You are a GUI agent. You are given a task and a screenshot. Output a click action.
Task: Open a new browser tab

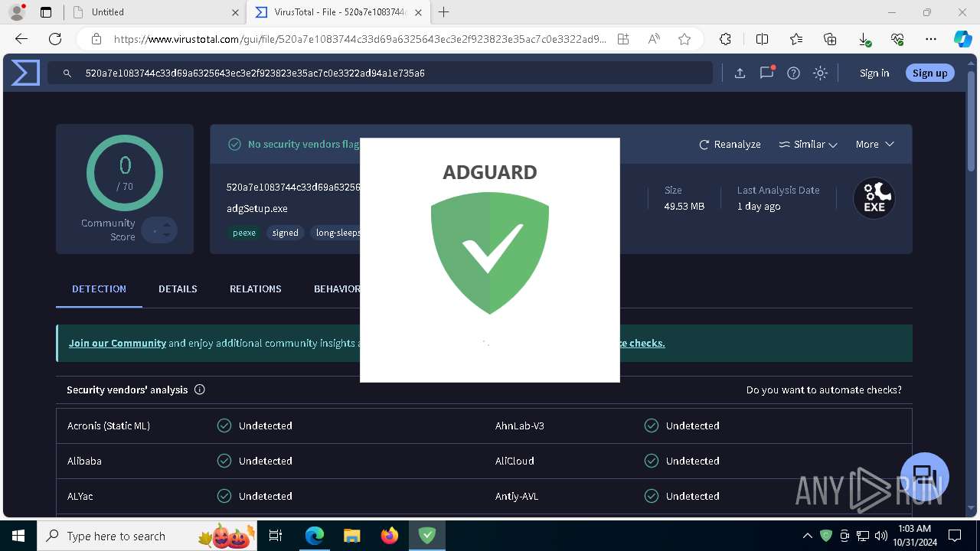tap(443, 12)
